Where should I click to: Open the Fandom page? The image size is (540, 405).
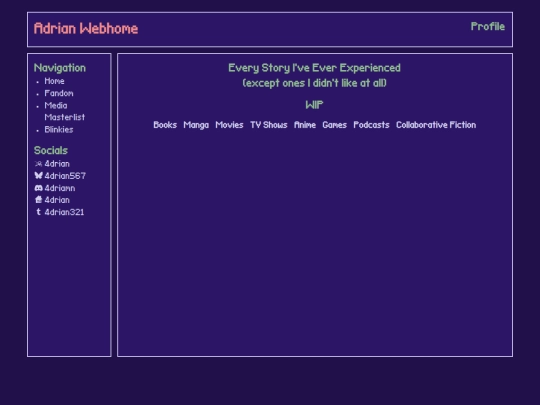pos(59,93)
